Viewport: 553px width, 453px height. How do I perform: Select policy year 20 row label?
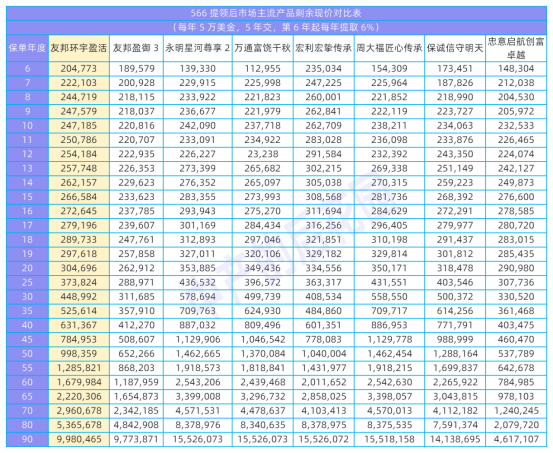[28, 268]
